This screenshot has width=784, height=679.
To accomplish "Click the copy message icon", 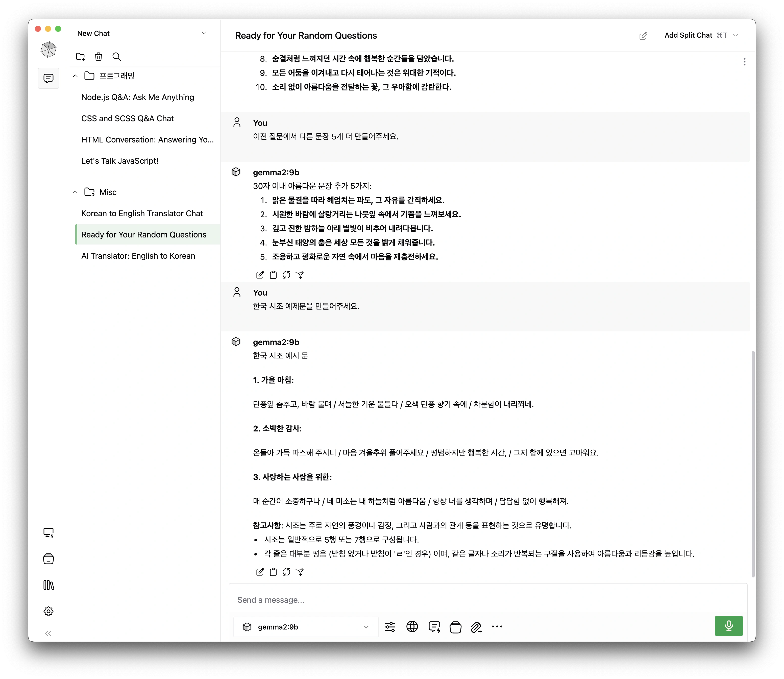I will 274,572.
